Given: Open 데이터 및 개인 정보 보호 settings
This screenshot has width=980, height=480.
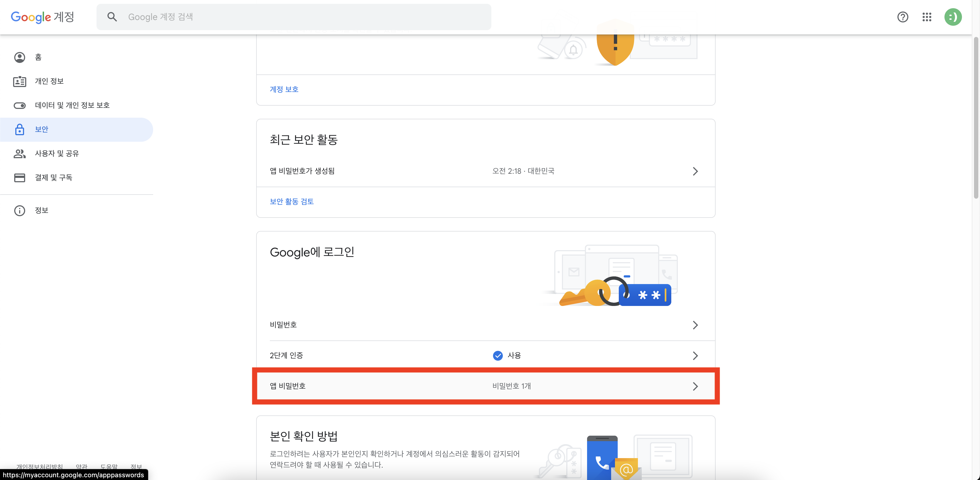Looking at the screenshot, I should coord(72,105).
